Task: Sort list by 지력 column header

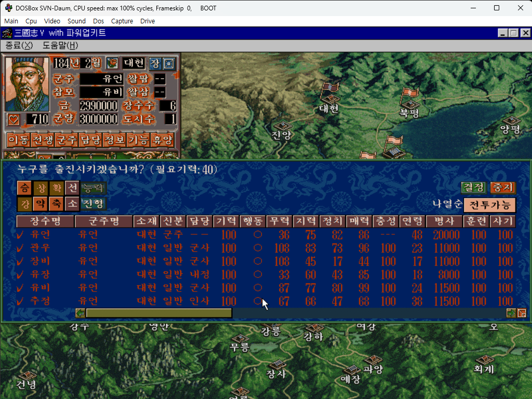Action: (x=305, y=221)
